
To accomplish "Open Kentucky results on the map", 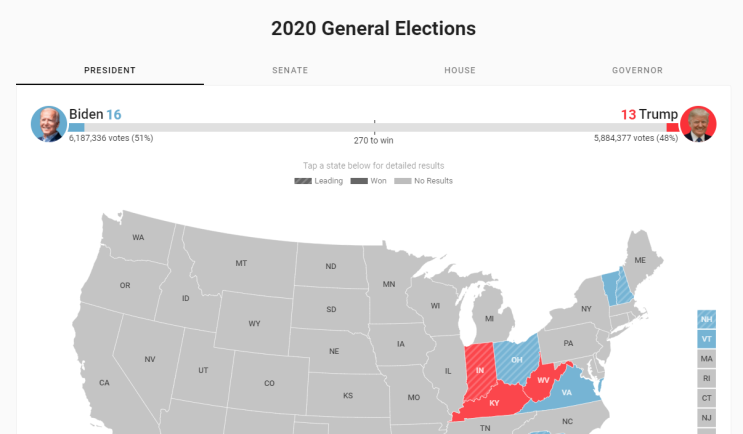I will pos(494,403).
